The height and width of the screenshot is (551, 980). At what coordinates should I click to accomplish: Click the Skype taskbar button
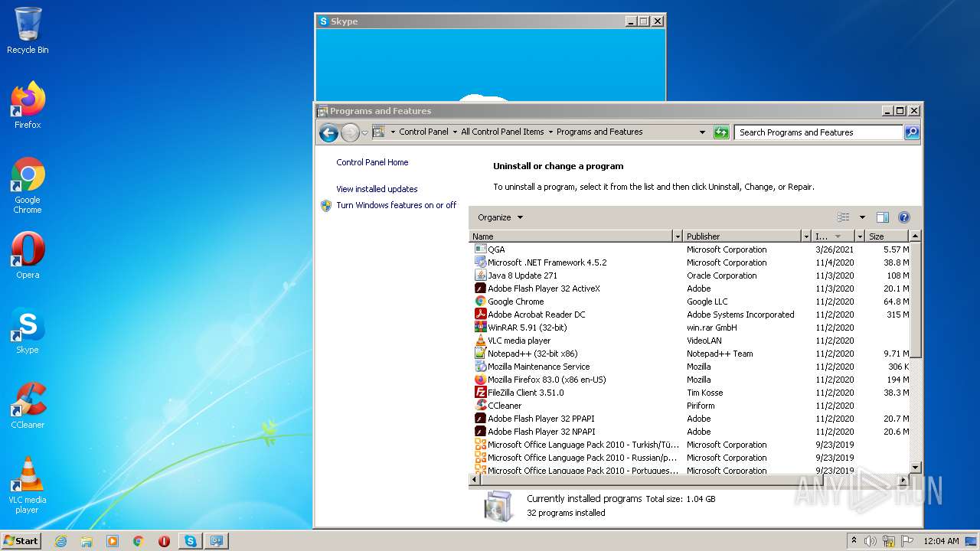click(x=190, y=541)
